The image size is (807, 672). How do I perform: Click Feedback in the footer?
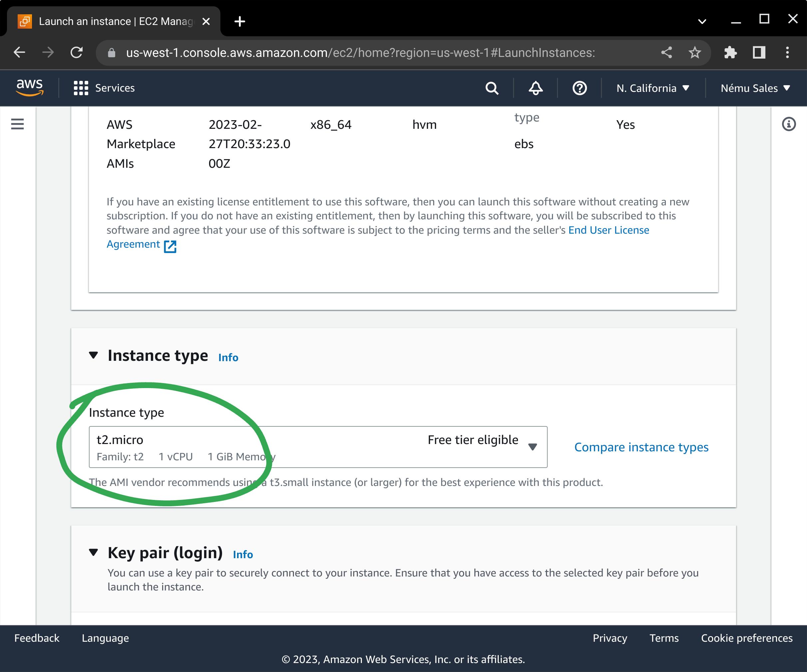(x=37, y=638)
